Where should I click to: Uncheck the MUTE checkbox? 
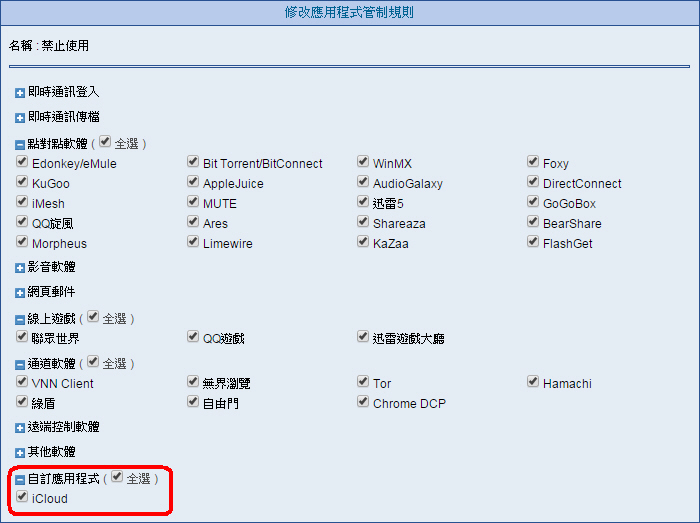[193, 201]
